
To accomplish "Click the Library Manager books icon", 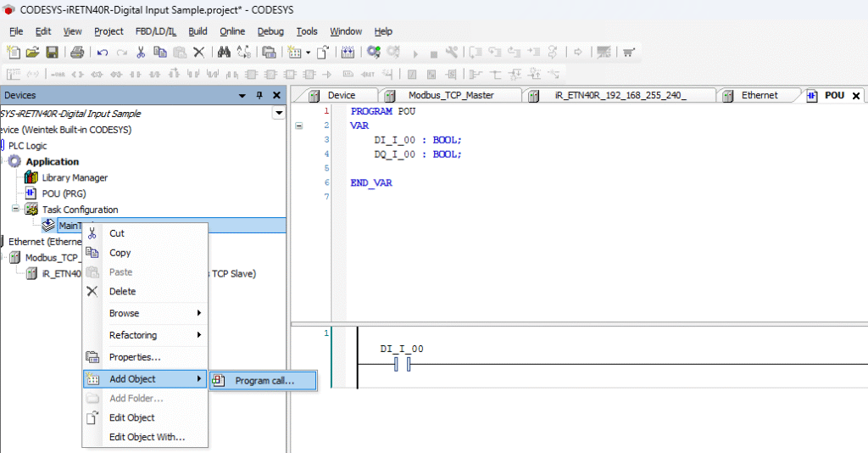I will click(31, 177).
